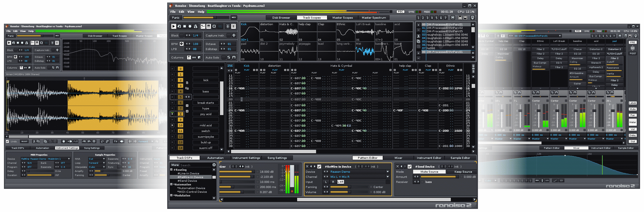
Task: Start playback with the Play button in center window
Action: tap(173, 26)
